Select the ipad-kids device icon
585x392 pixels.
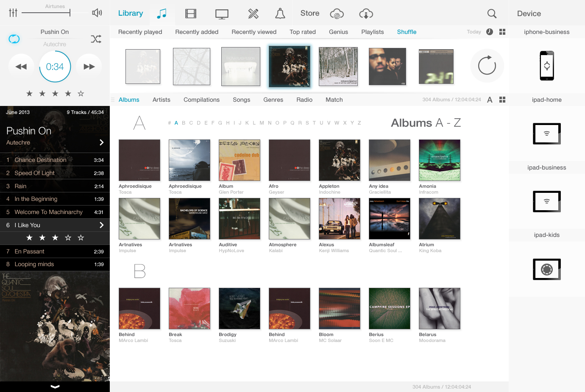tap(547, 269)
